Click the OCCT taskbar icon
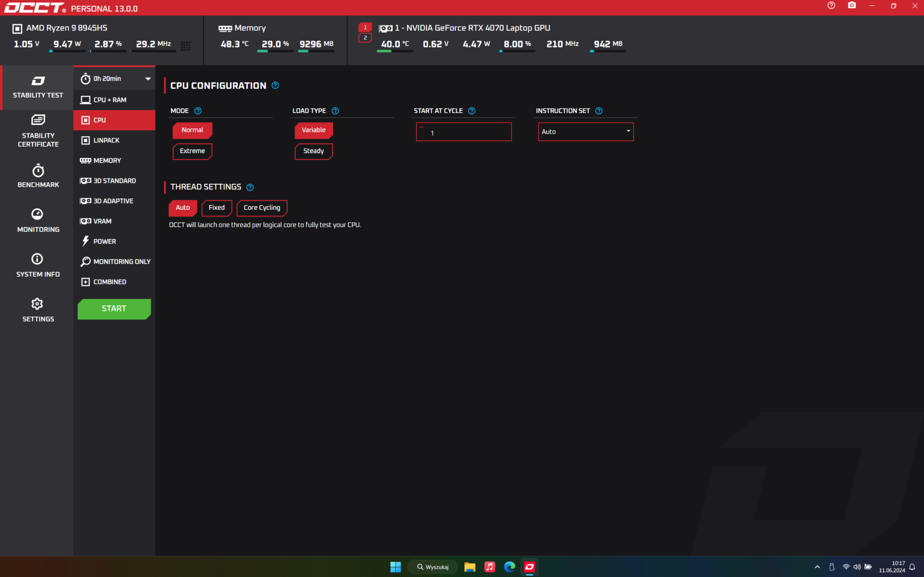924x577 pixels. tap(529, 567)
